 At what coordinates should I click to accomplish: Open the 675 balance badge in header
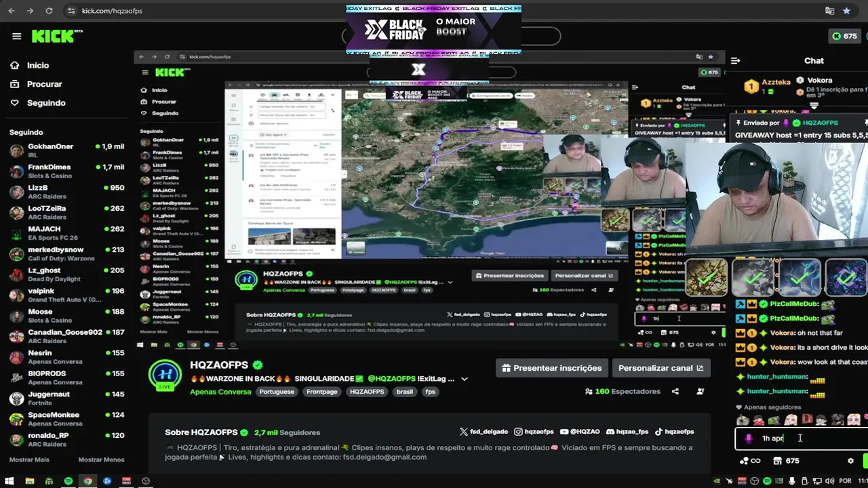click(845, 36)
